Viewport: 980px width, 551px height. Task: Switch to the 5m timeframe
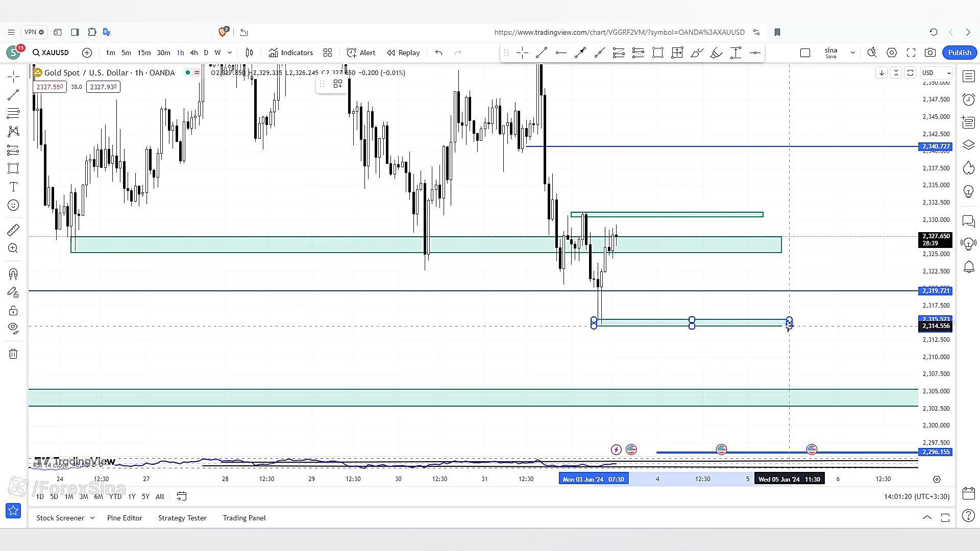(126, 53)
